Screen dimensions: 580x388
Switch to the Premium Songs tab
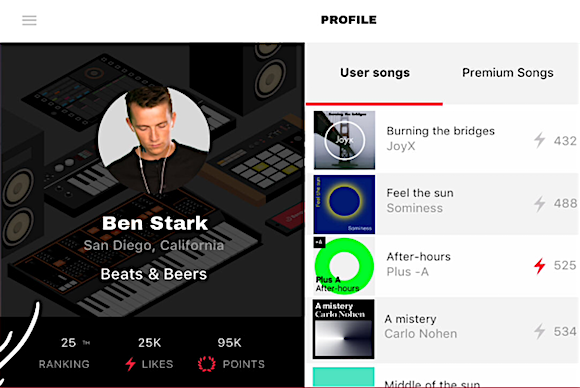coord(508,73)
